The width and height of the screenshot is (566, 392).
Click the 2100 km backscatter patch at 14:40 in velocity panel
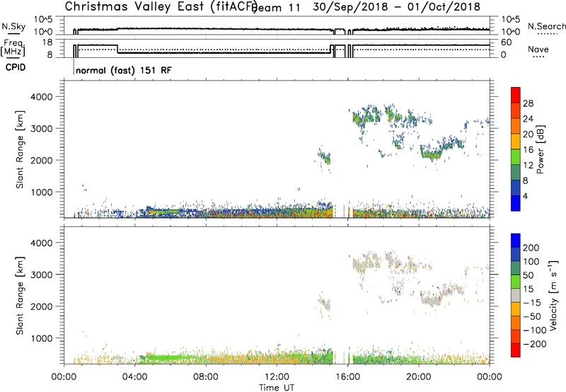[325, 304]
